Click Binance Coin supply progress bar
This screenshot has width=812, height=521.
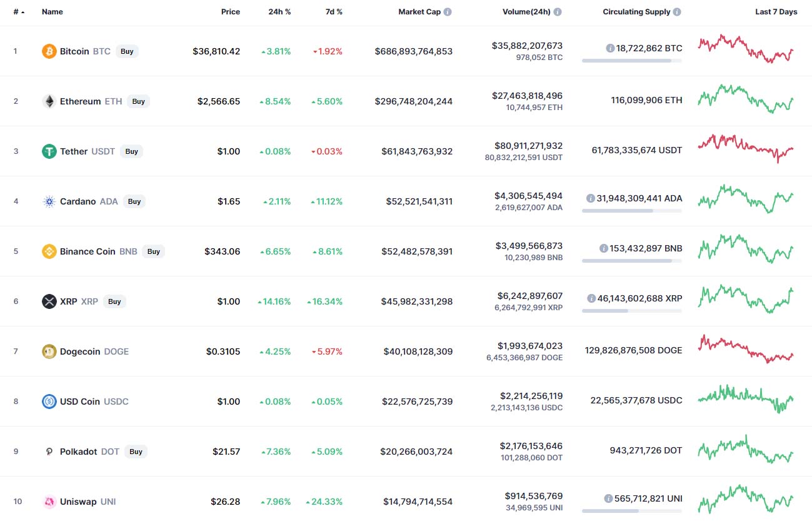632,261
